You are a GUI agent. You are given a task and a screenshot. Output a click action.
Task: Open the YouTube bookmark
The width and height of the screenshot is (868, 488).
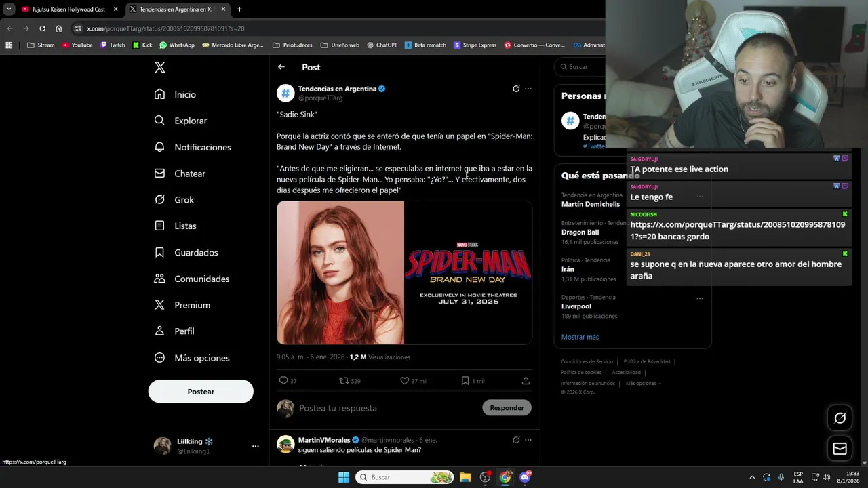(77, 45)
